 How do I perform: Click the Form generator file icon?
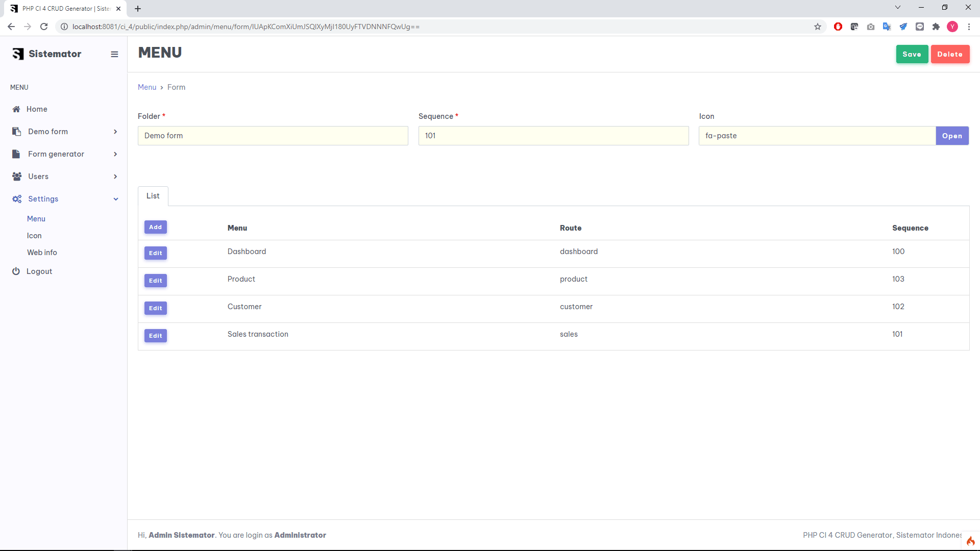point(16,154)
